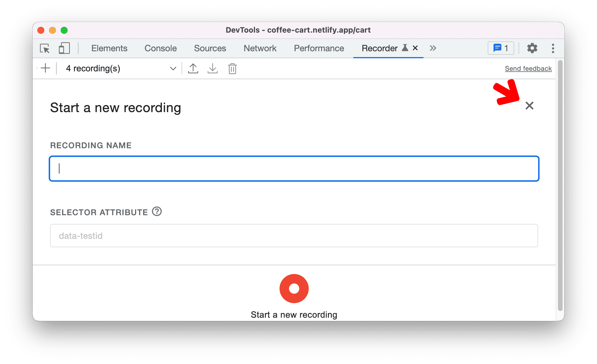Click the device toolbar toggle icon

(x=63, y=48)
